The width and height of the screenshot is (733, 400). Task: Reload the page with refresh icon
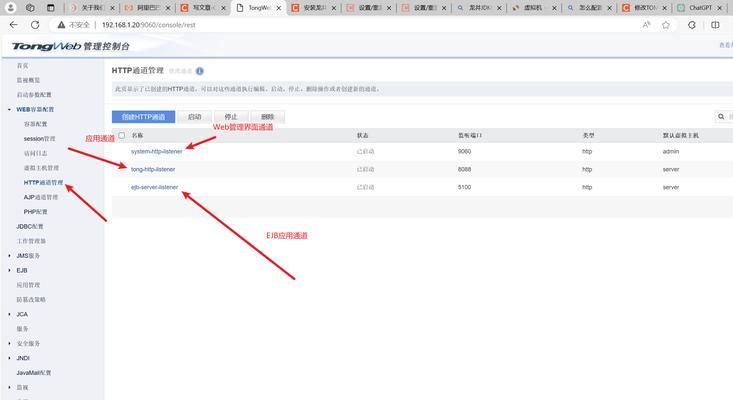point(35,25)
